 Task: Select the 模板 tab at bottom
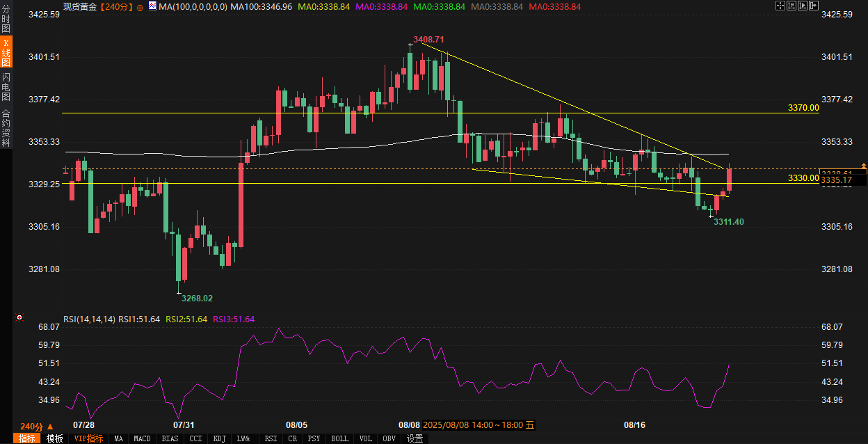(x=54, y=438)
